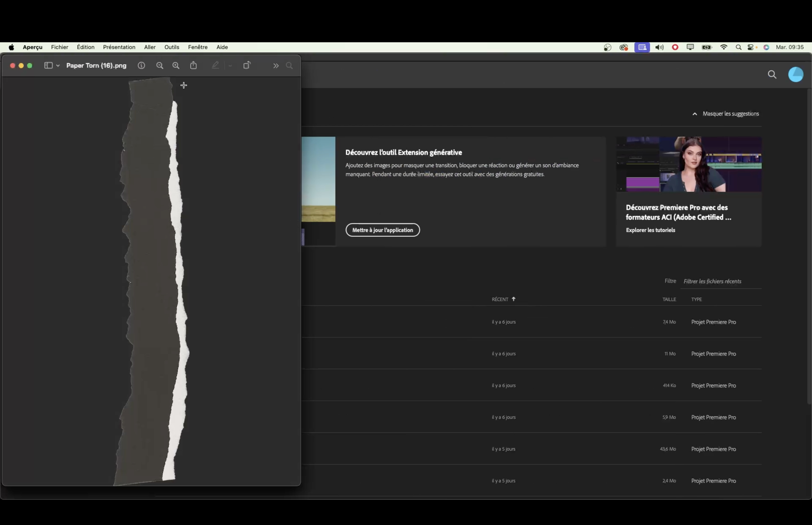The width and height of the screenshot is (812, 525).
Task: Open the sidebar view options chevron
Action: click(x=58, y=65)
